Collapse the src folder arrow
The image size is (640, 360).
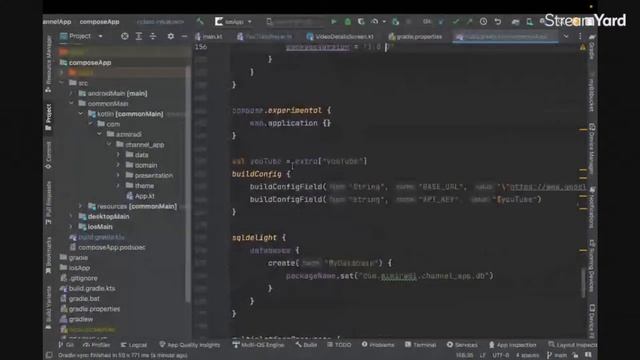[x=62, y=83]
